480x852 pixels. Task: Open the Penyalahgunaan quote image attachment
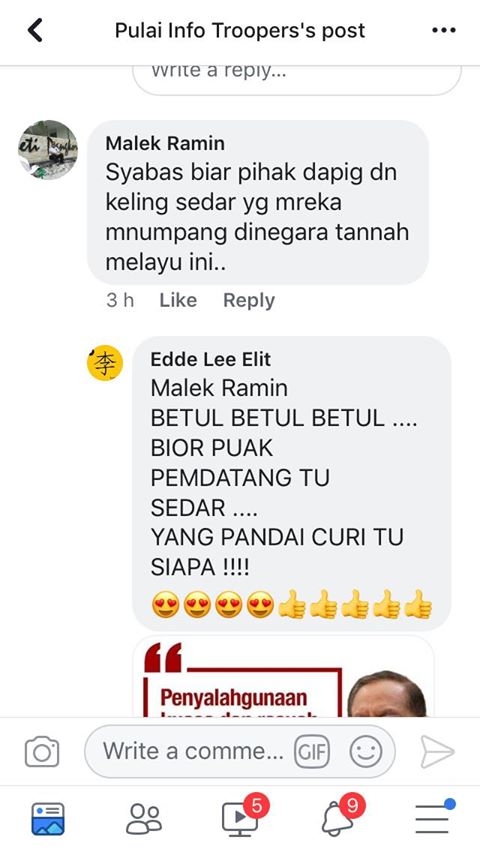(283, 677)
